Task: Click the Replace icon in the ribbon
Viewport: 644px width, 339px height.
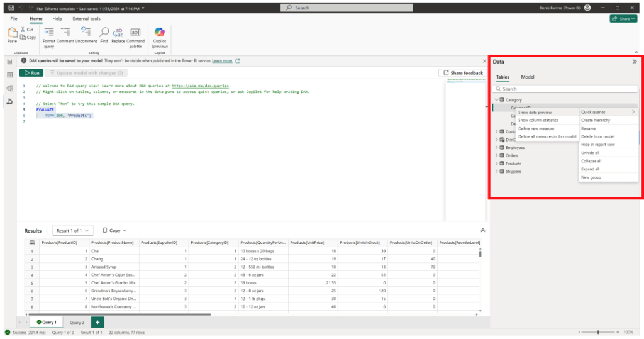Action: point(118,32)
